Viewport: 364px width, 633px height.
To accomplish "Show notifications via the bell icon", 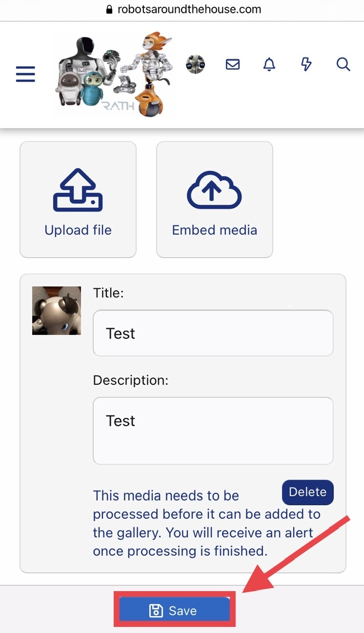I will click(269, 64).
